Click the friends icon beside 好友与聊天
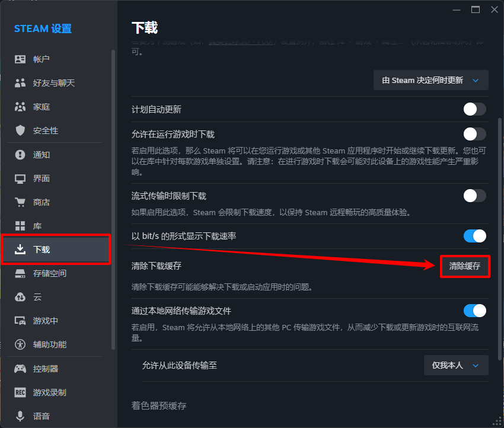 tap(20, 83)
